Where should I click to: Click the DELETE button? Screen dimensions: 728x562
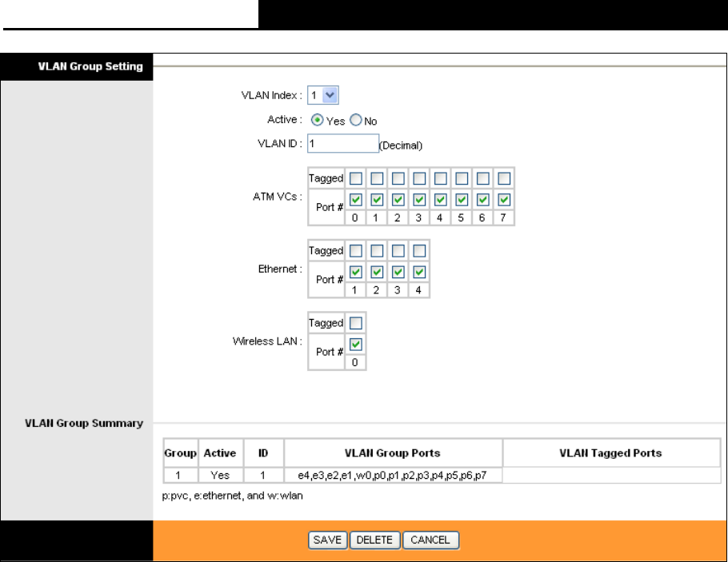(374, 540)
